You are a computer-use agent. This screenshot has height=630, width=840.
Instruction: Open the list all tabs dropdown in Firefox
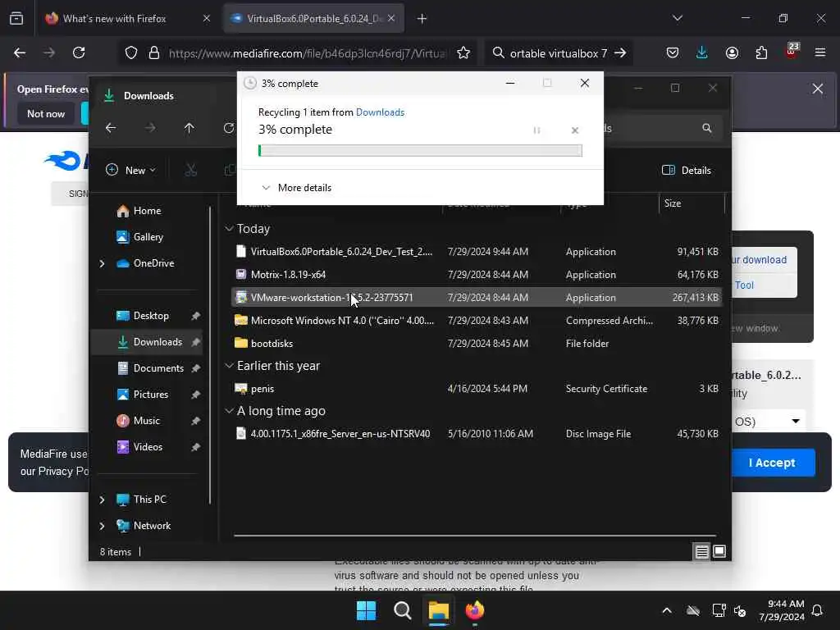tap(678, 19)
